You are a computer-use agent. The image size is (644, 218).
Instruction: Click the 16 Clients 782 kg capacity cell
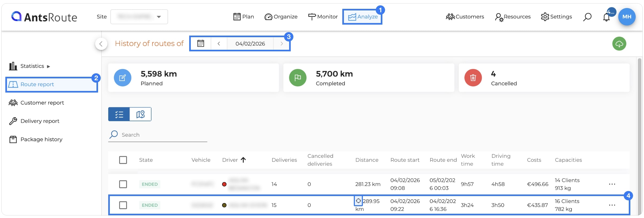pos(567,205)
